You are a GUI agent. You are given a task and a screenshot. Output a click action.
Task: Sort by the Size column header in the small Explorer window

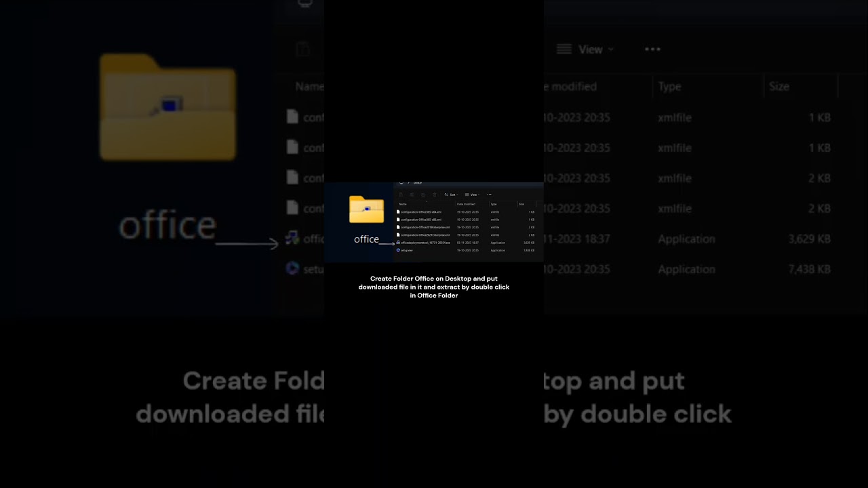[x=521, y=204]
